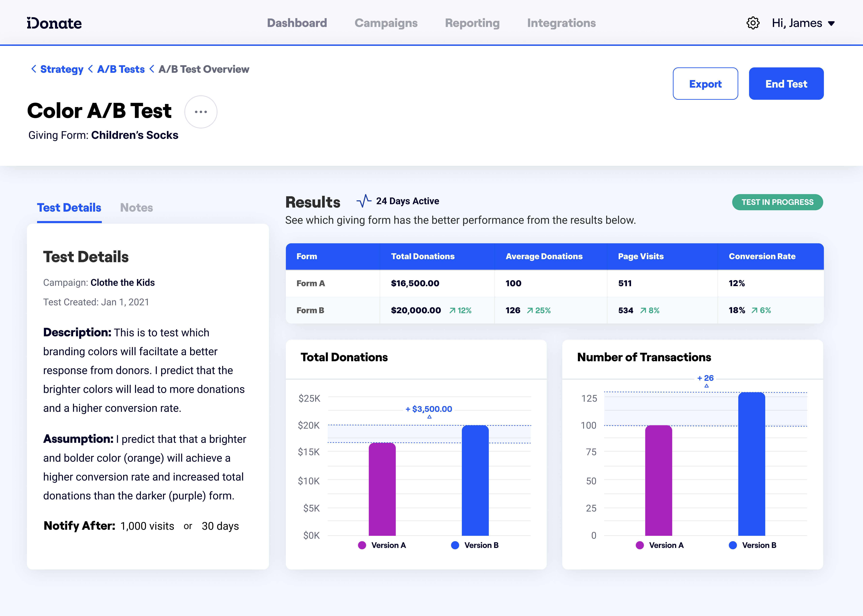Click the activity pulse icon by Days Active
Viewport: 863px width, 616px height.
(363, 201)
